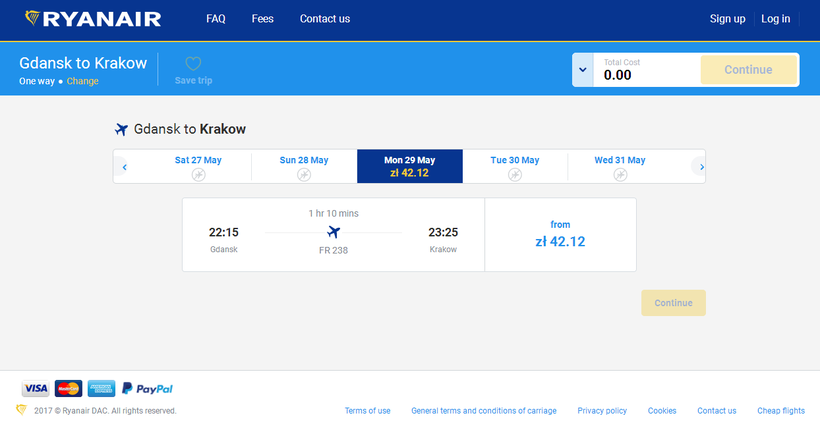820x428 pixels.
Task: Click the MasterCard icon
Action: point(68,388)
